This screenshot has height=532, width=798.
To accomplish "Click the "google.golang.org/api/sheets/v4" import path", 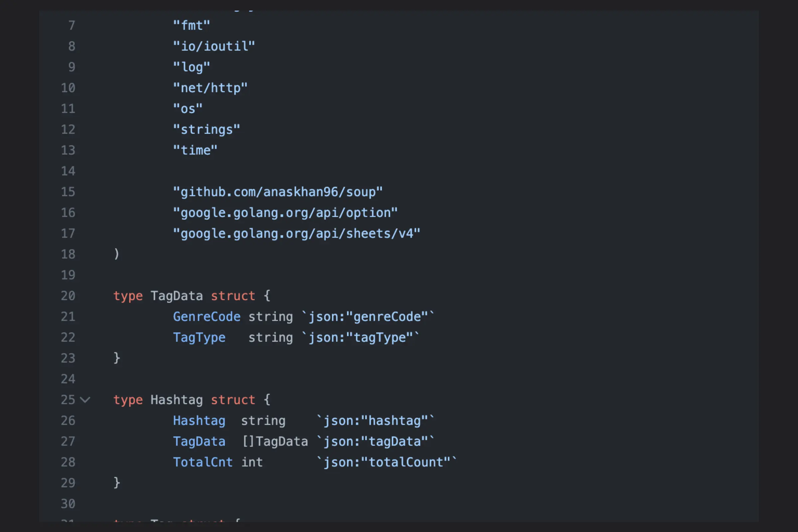I will (297, 233).
